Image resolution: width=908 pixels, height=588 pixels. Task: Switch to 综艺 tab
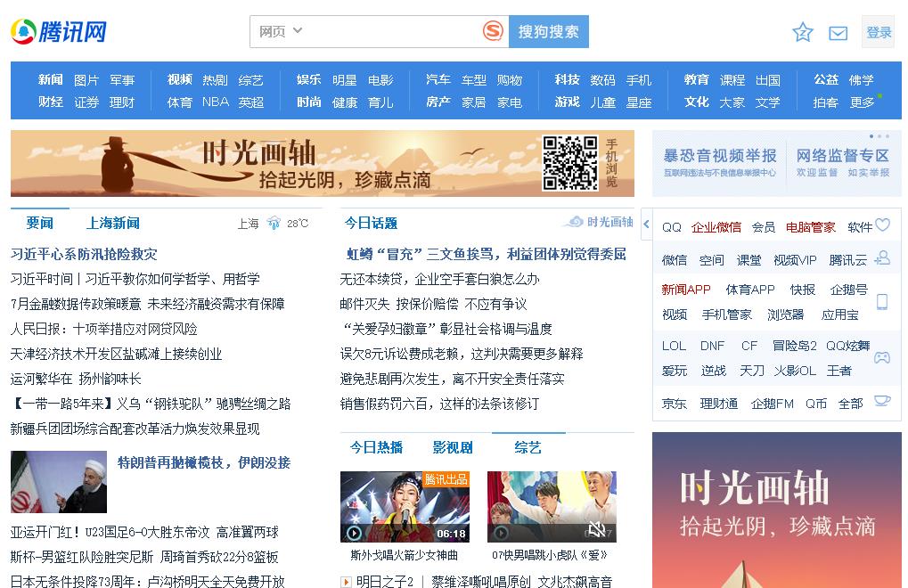click(528, 447)
